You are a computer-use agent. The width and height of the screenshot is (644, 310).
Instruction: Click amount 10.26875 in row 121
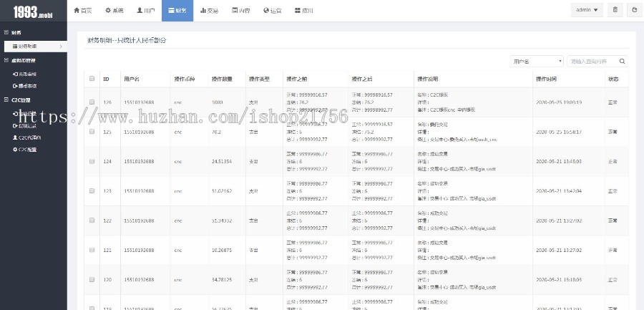click(x=222, y=251)
